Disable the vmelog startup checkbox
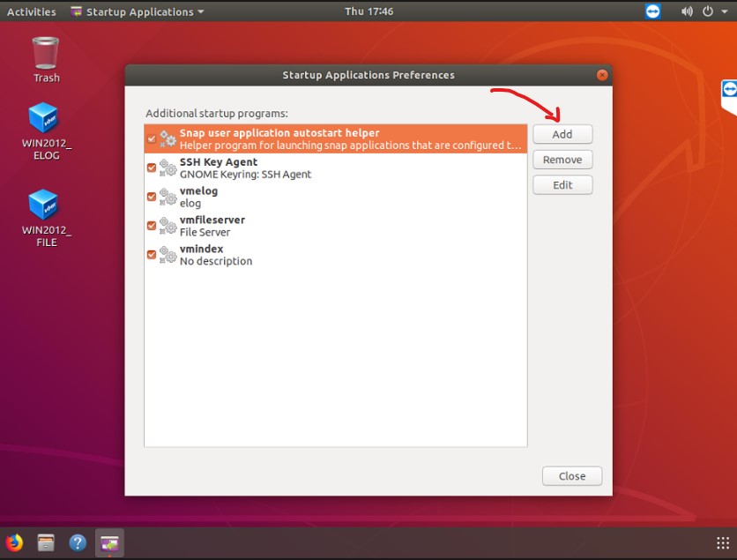The height and width of the screenshot is (560, 737). 152,197
